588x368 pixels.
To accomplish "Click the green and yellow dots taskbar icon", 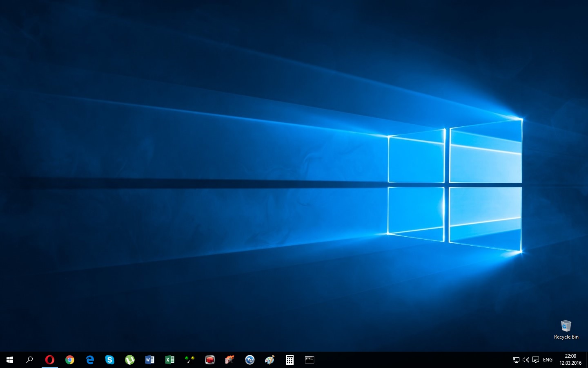I will [190, 360].
